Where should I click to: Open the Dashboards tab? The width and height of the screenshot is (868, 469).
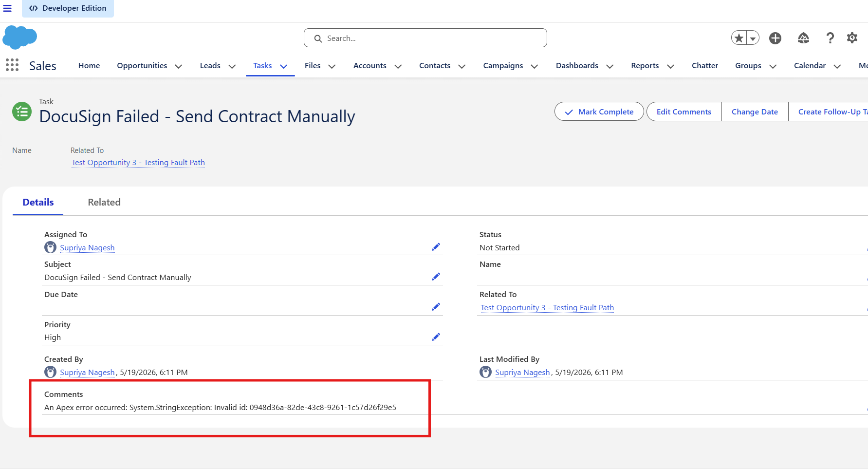click(577, 66)
